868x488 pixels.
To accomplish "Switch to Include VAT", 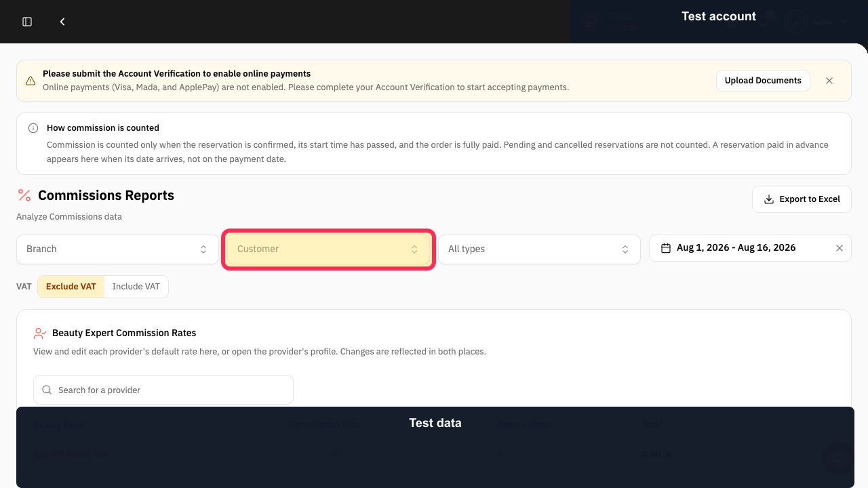I will 136,287.
